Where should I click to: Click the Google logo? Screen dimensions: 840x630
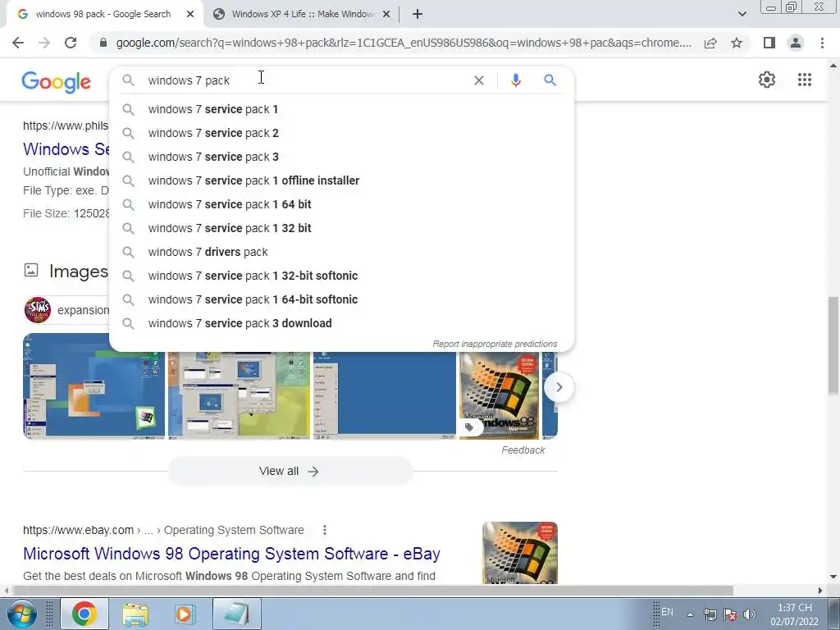tap(57, 82)
